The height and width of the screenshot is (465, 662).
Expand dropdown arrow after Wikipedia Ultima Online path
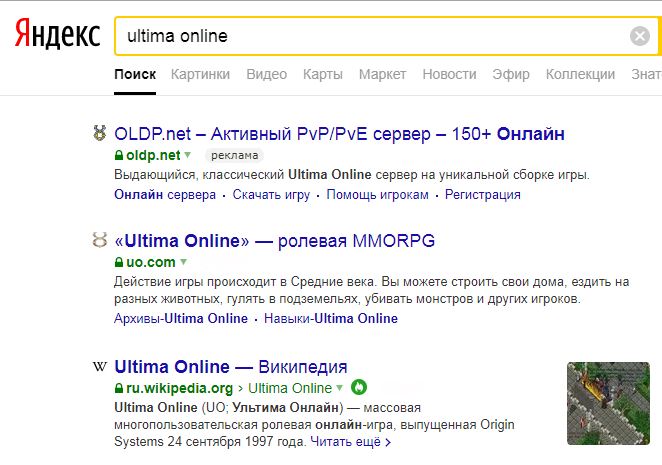pyautogui.click(x=340, y=388)
